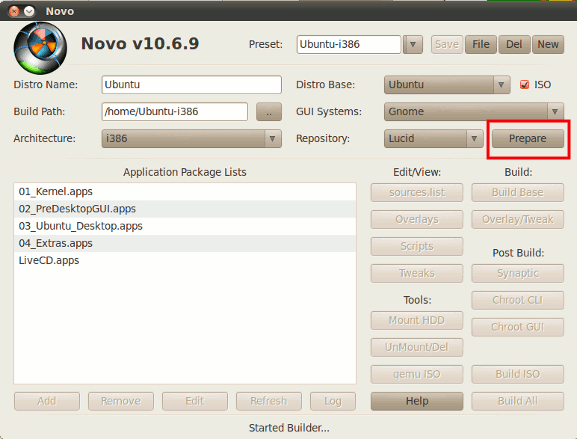Open the Help button

pyautogui.click(x=417, y=401)
